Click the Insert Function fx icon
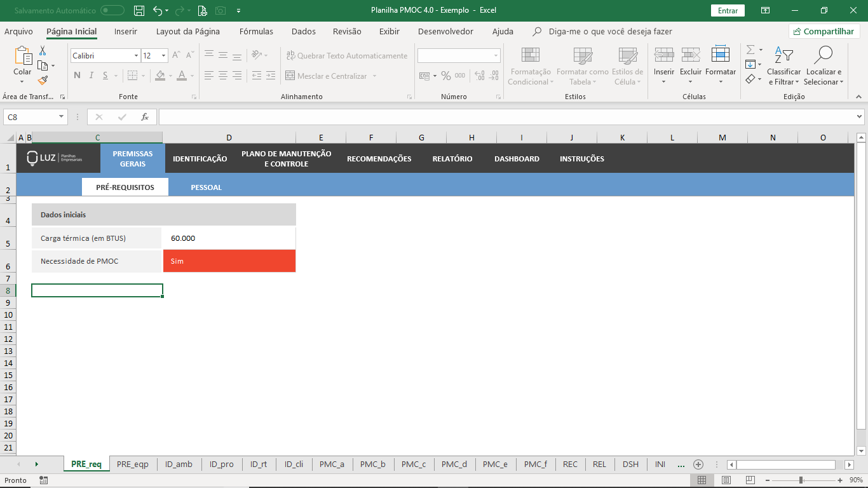 tap(145, 117)
